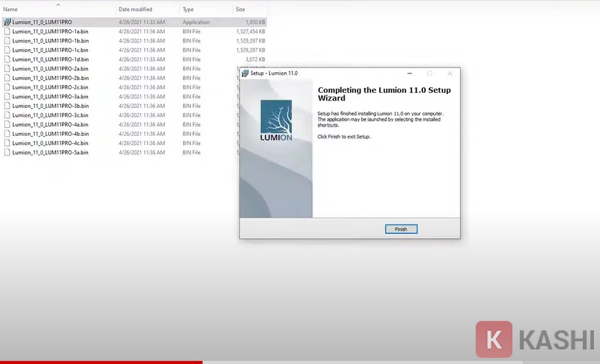Sort files by the Name column header

pos(11,10)
